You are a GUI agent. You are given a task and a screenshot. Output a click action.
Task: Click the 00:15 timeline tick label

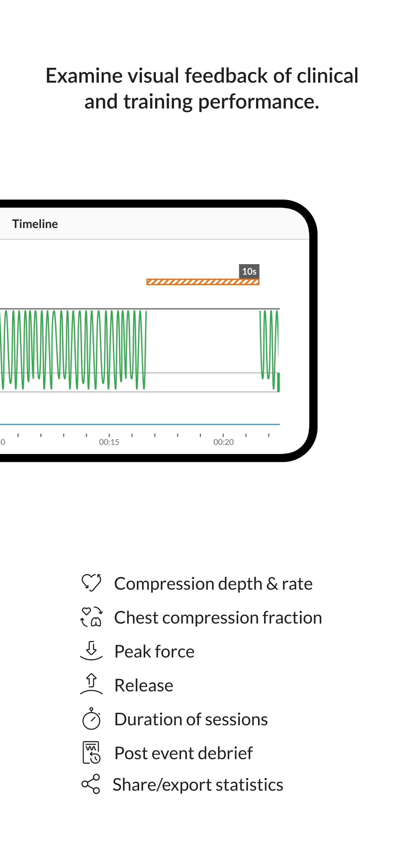(109, 442)
